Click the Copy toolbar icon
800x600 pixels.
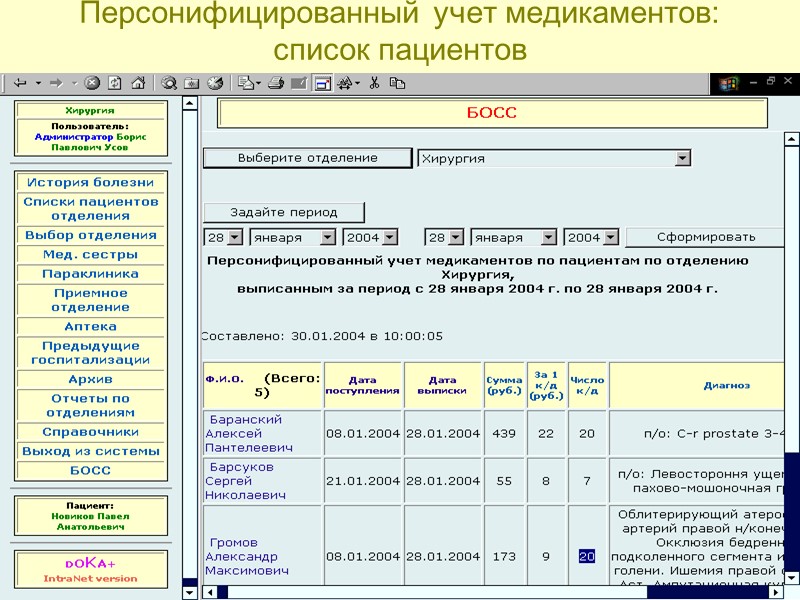coord(397,83)
